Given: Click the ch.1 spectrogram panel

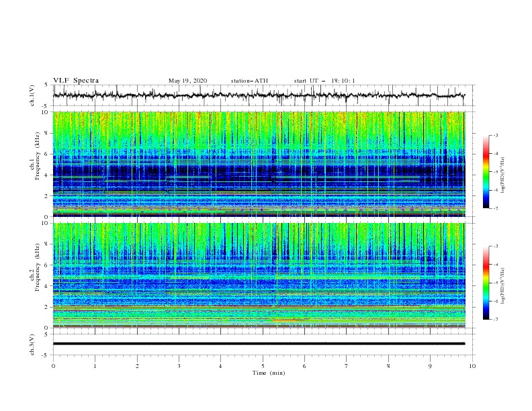Looking at the screenshot, I should [259, 164].
